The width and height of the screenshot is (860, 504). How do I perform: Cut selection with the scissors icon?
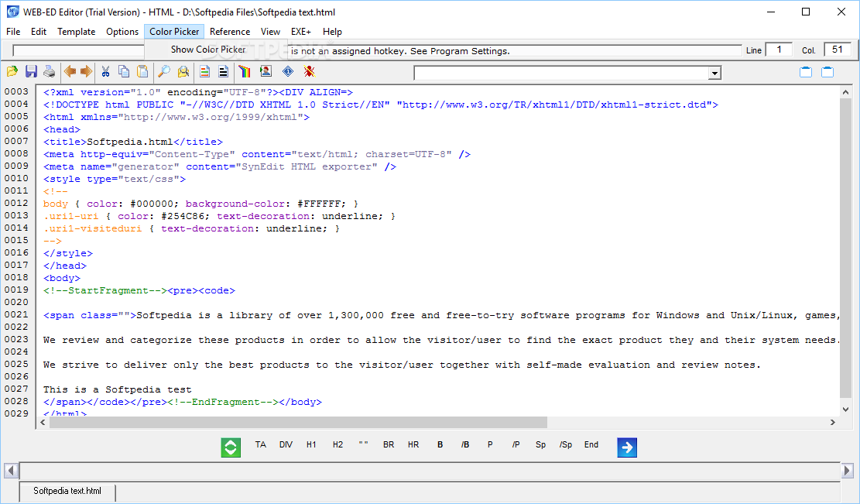pyautogui.click(x=106, y=71)
